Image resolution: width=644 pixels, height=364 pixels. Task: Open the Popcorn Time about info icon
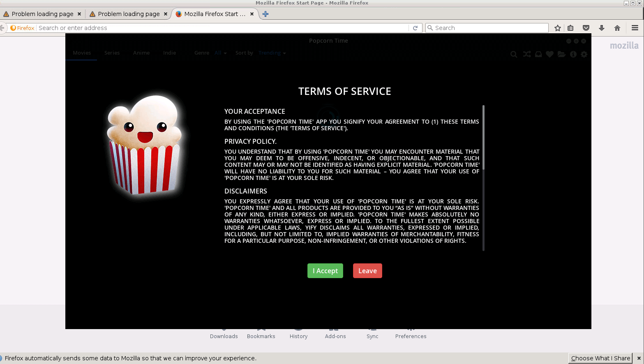click(573, 54)
